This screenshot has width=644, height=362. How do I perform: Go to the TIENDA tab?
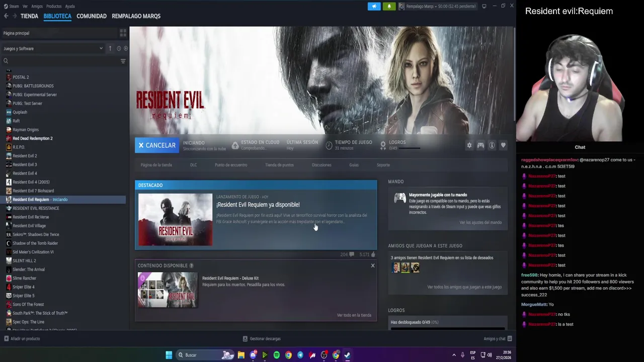pyautogui.click(x=29, y=16)
